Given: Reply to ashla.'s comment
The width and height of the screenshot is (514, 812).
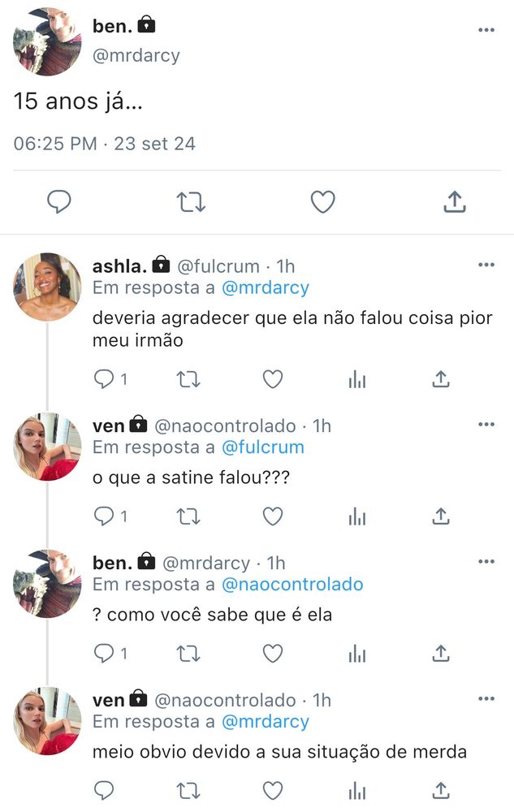Looking at the screenshot, I should 103,379.
